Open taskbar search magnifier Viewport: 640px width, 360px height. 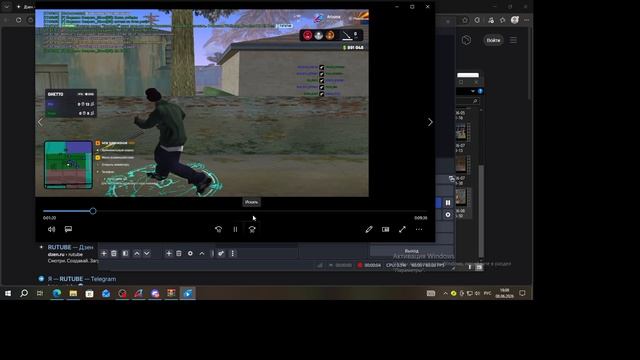(x=24, y=293)
